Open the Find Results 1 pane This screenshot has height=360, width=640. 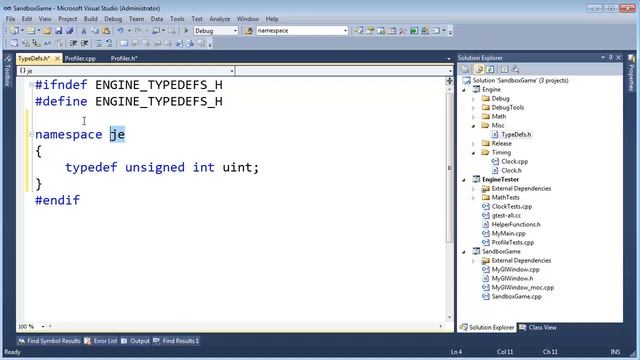coord(176,341)
